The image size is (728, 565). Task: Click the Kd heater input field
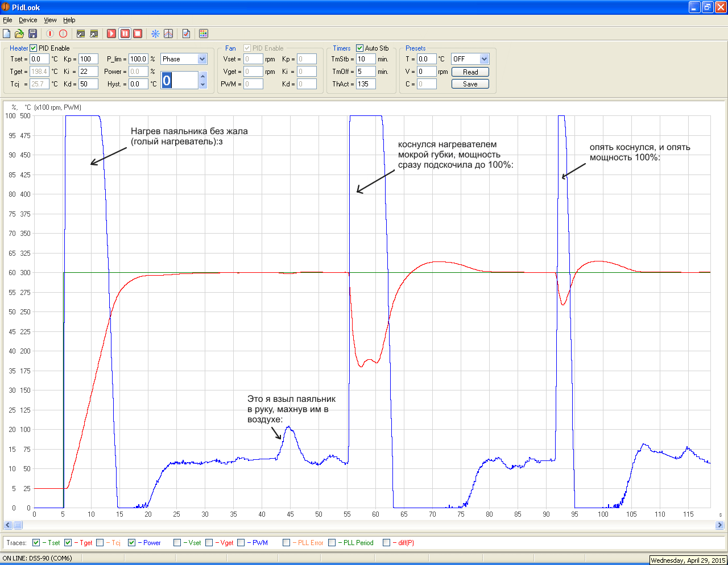[88, 84]
